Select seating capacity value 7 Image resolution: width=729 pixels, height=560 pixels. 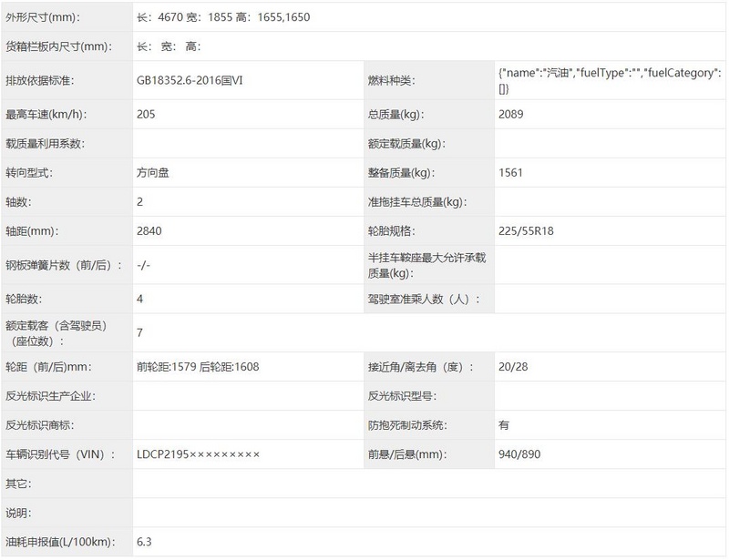click(x=140, y=332)
